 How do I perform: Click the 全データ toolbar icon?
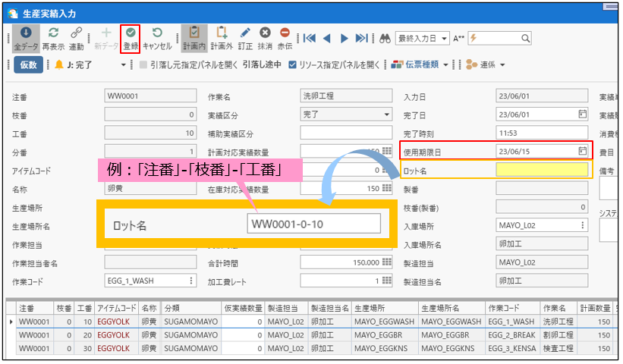click(x=26, y=39)
